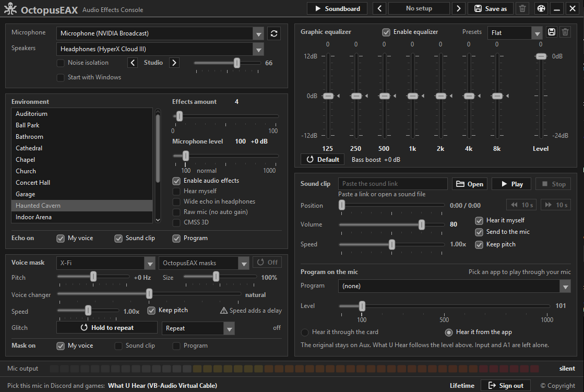The width and height of the screenshot is (584, 392).
Task: Select the Garage environment
Action: pos(82,194)
